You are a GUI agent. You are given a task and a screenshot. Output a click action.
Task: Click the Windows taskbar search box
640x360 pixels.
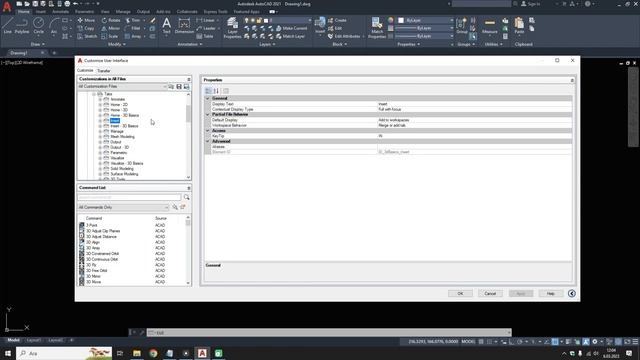tap(64, 353)
